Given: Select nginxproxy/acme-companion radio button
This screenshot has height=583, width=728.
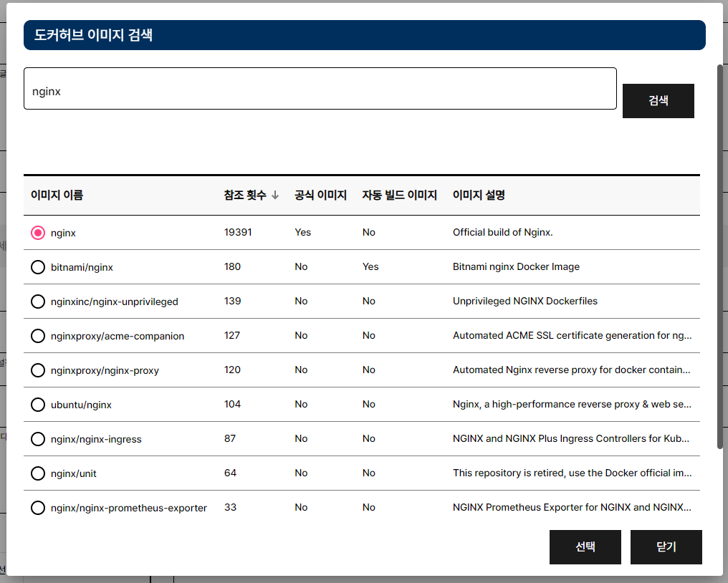Looking at the screenshot, I should pyautogui.click(x=38, y=336).
